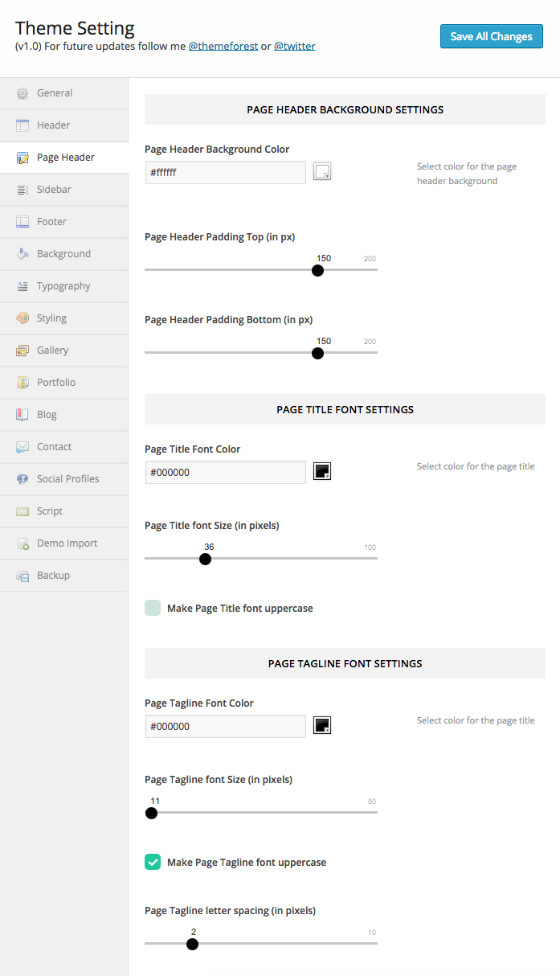Open Styling via its palette icon
560x976 pixels.
pyautogui.click(x=22, y=318)
